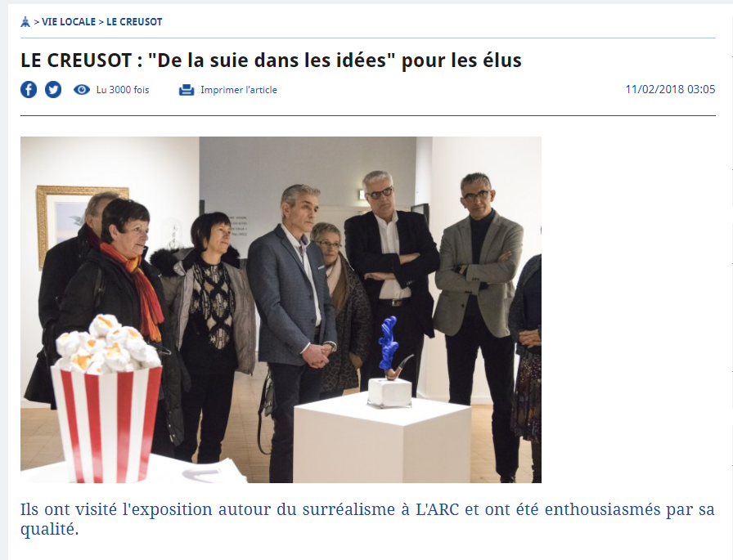Click the eye view-count icon

coord(82,90)
